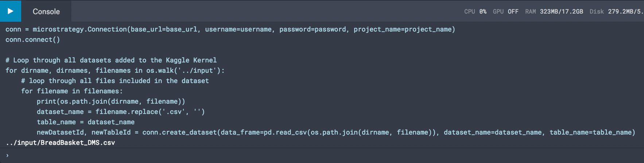Click the GPU OFF status indicator
The height and width of the screenshot is (163, 644).
click(505, 12)
